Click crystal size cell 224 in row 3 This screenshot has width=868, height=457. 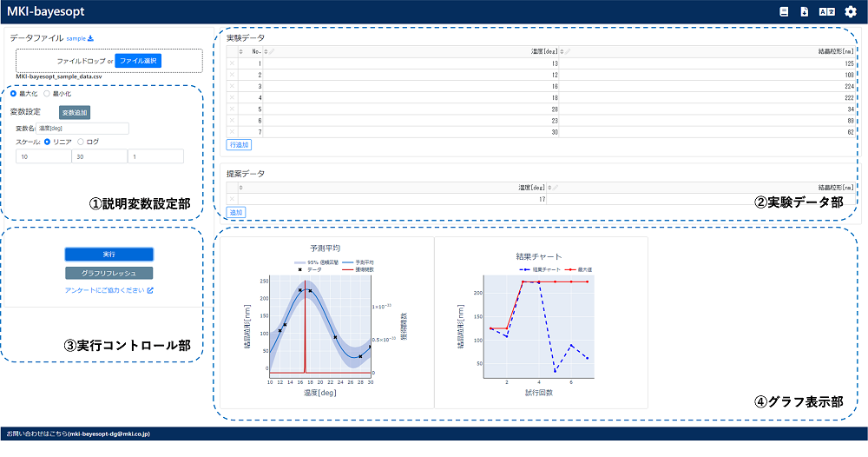[x=707, y=86]
